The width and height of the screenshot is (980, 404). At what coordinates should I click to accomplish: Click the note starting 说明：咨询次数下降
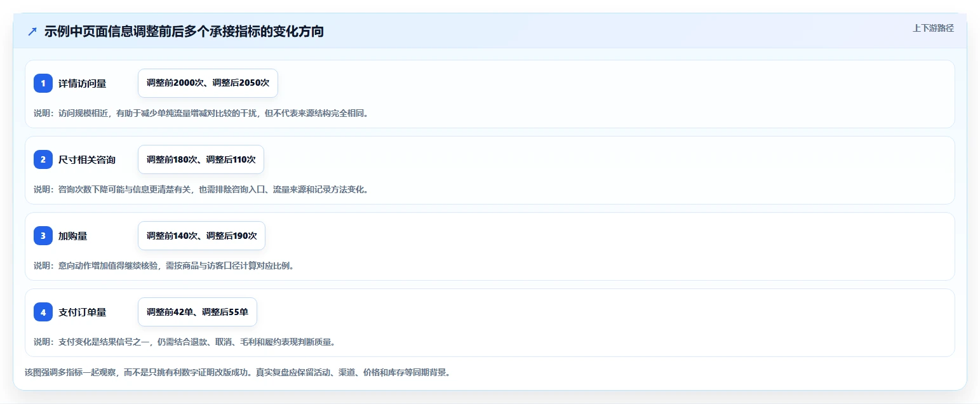(x=201, y=189)
